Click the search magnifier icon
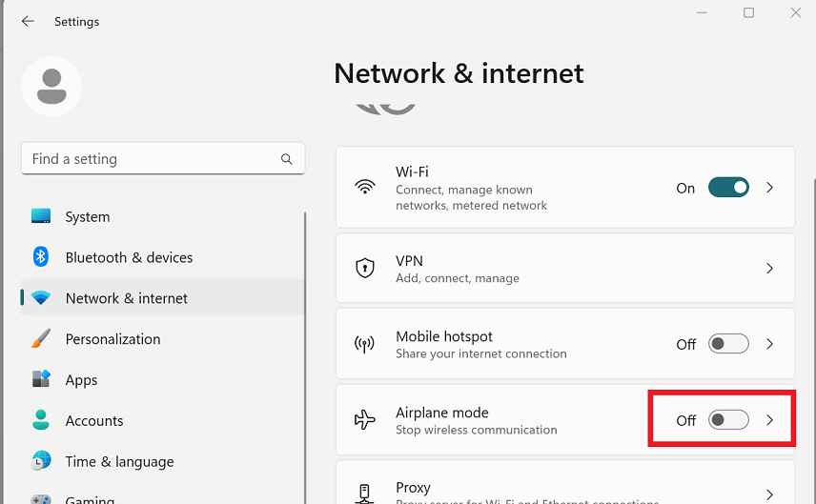 [x=286, y=159]
